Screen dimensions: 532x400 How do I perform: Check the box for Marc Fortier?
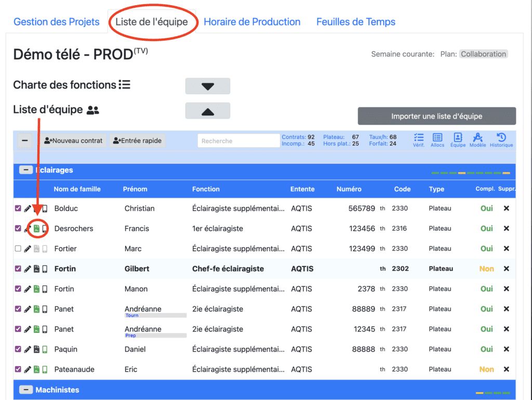[18, 249]
